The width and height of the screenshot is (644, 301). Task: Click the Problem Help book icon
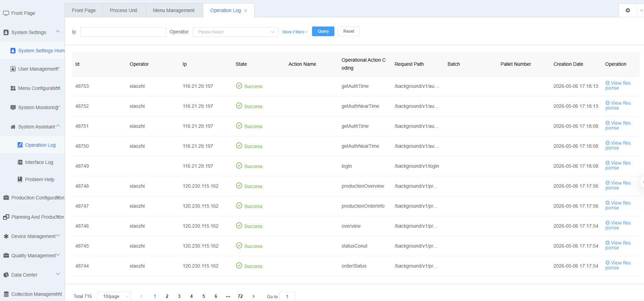[x=20, y=179]
